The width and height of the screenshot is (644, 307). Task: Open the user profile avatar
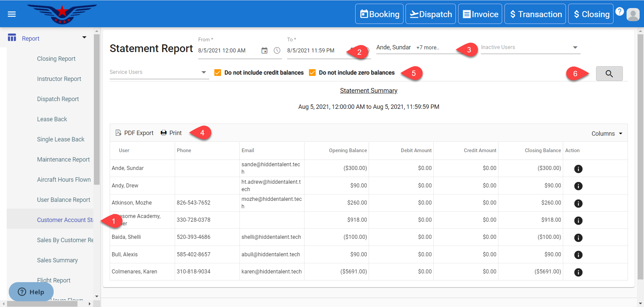click(x=633, y=14)
